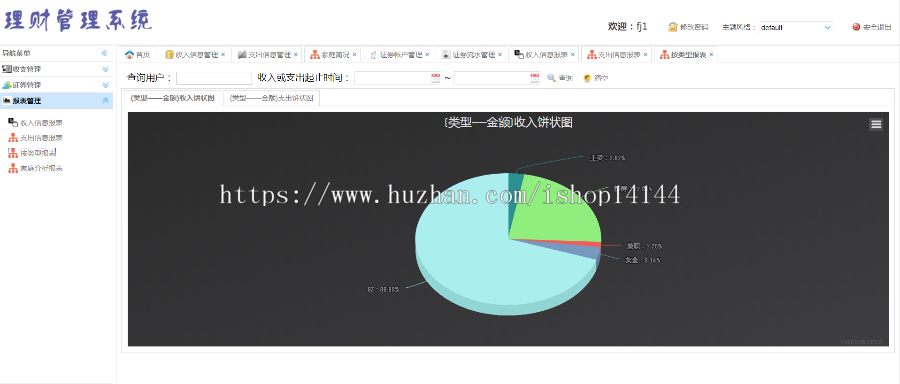Viewport: 900px width, 384px height.
Task: Close the 收入信息管理 tab
Action: click(223, 55)
